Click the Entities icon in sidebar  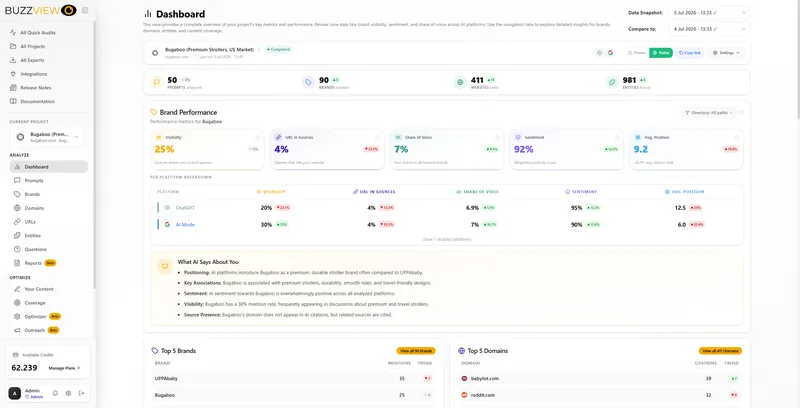[x=17, y=236]
